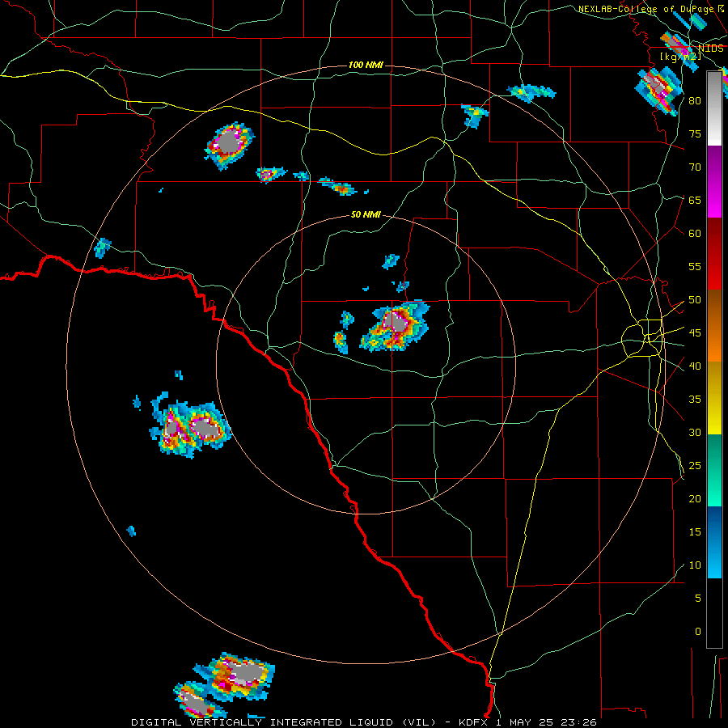Click the 35 value on the color scale
Image resolution: width=728 pixels, height=728 pixels.
pyautogui.click(x=695, y=400)
